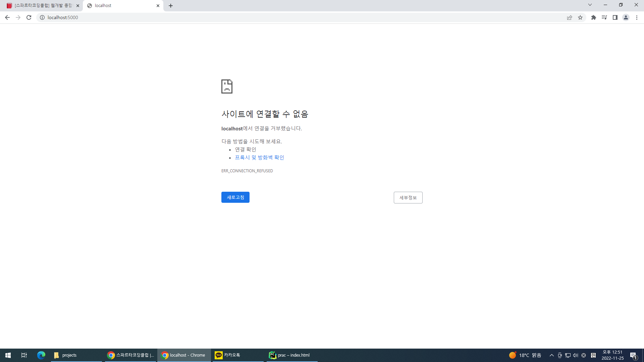Open clock and date 오후 12:51
Image resolution: width=644 pixels, height=362 pixels.
(612, 355)
